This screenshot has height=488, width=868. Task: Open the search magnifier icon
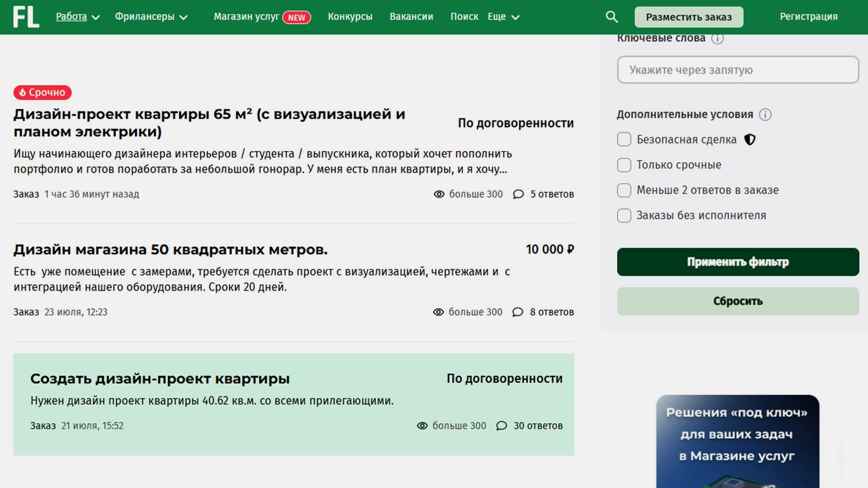point(612,17)
